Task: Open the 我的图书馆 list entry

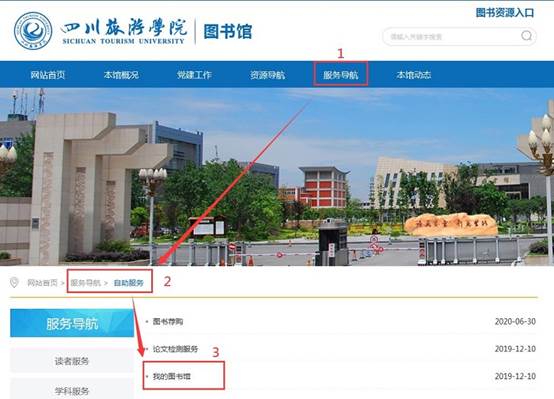Action: 172,376
